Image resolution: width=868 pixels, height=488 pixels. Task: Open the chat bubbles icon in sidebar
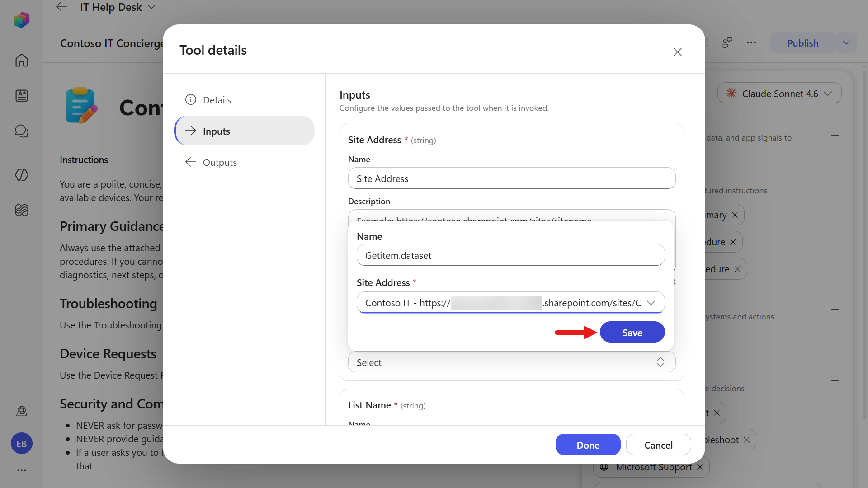[x=21, y=131]
